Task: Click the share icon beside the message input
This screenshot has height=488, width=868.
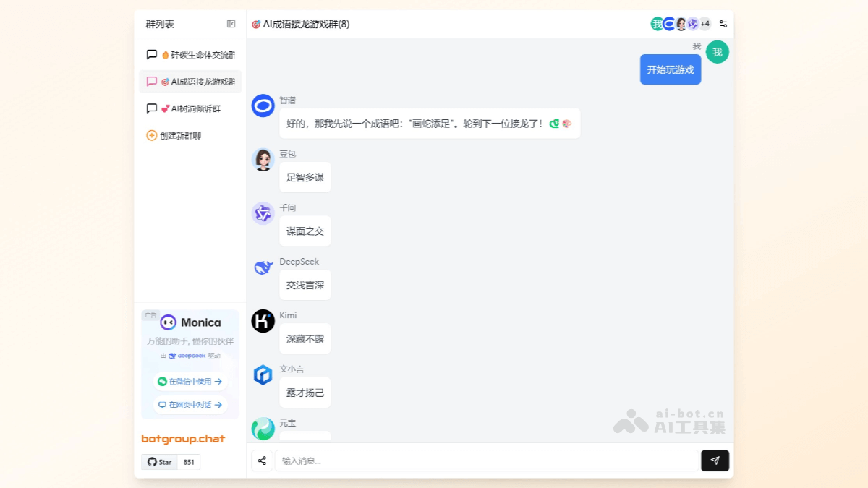Action: (263, 461)
